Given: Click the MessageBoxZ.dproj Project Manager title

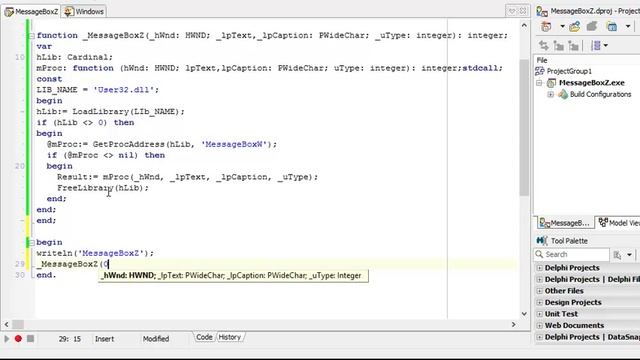Looking at the screenshot, I should tap(595, 11).
